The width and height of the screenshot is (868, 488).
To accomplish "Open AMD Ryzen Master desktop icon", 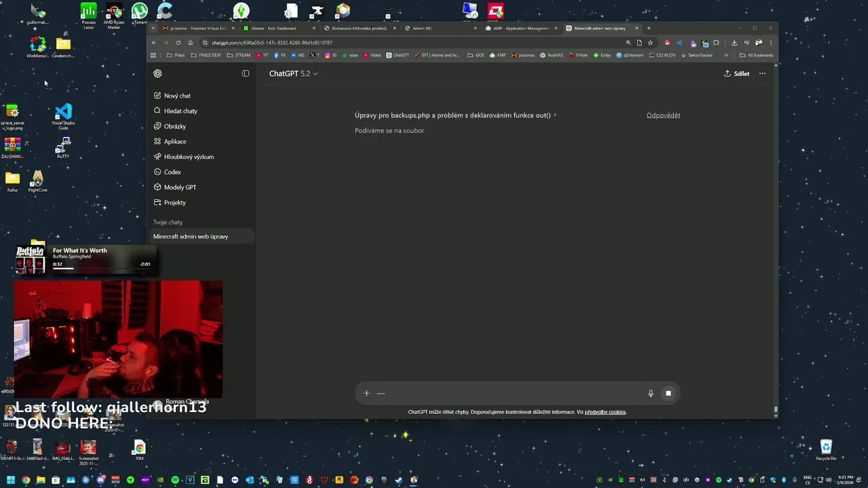I will pyautogui.click(x=114, y=16).
